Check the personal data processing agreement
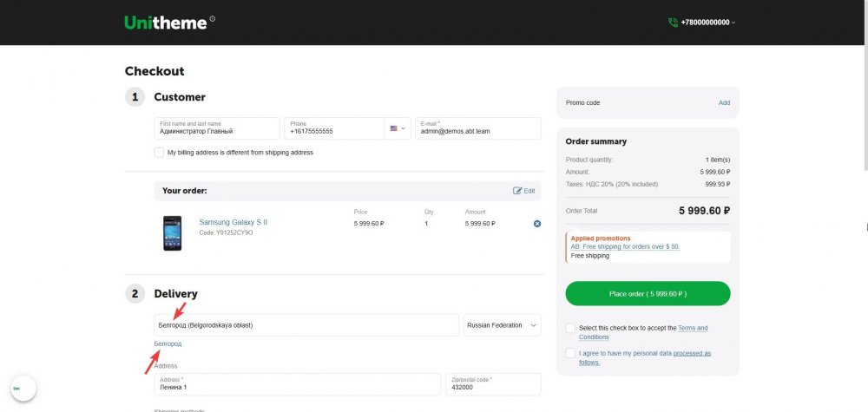 click(x=569, y=353)
